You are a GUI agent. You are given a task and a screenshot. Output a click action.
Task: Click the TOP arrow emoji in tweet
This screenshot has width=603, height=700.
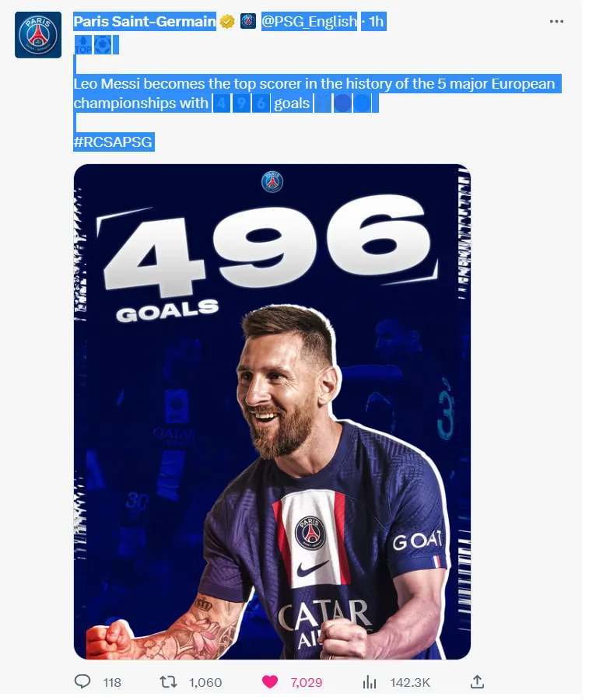coord(83,45)
